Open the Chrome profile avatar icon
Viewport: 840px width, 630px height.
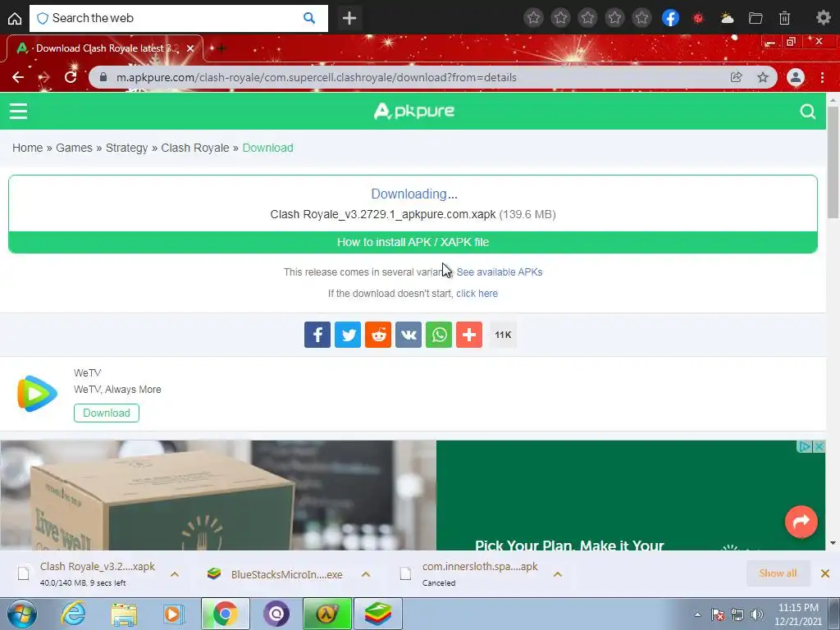[796, 77]
